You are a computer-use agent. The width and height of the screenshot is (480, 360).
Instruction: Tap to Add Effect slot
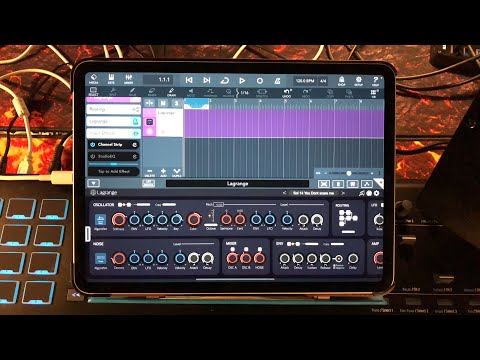tap(114, 171)
